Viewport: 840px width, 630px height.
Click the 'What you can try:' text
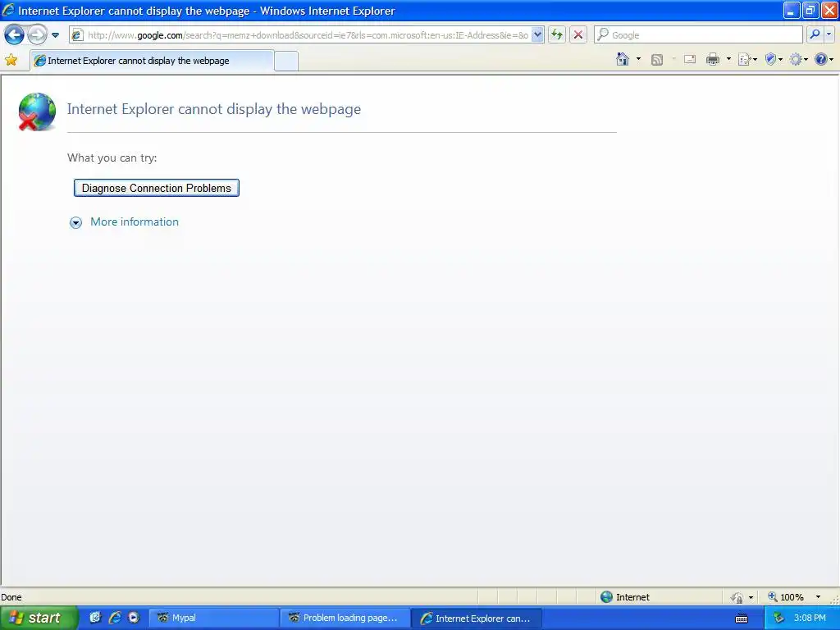pyautogui.click(x=112, y=157)
